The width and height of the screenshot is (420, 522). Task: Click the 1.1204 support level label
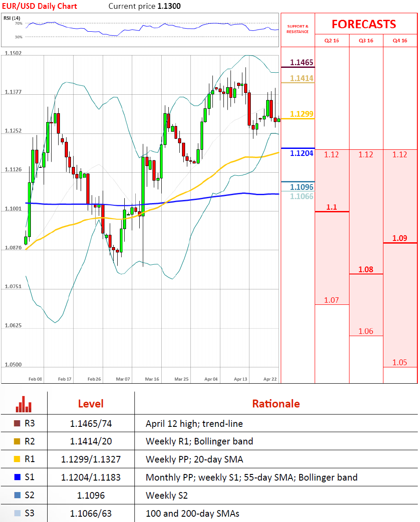(x=301, y=153)
